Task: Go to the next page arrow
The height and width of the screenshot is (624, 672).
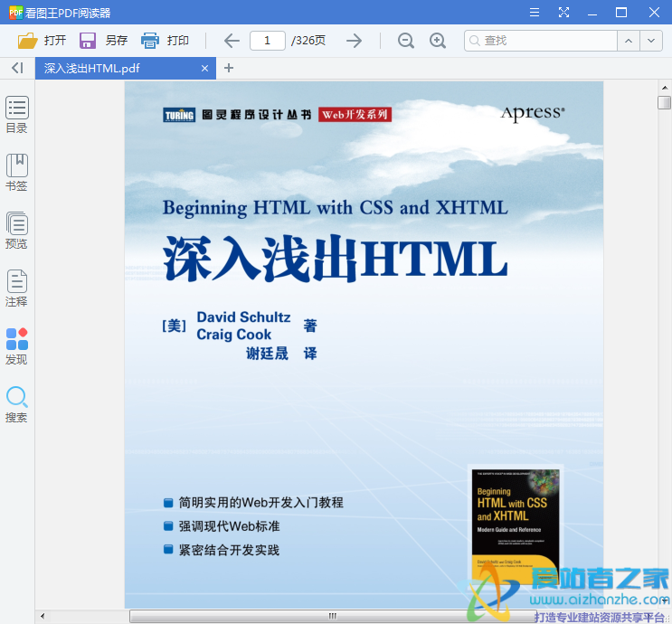Action: click(354, 41)
